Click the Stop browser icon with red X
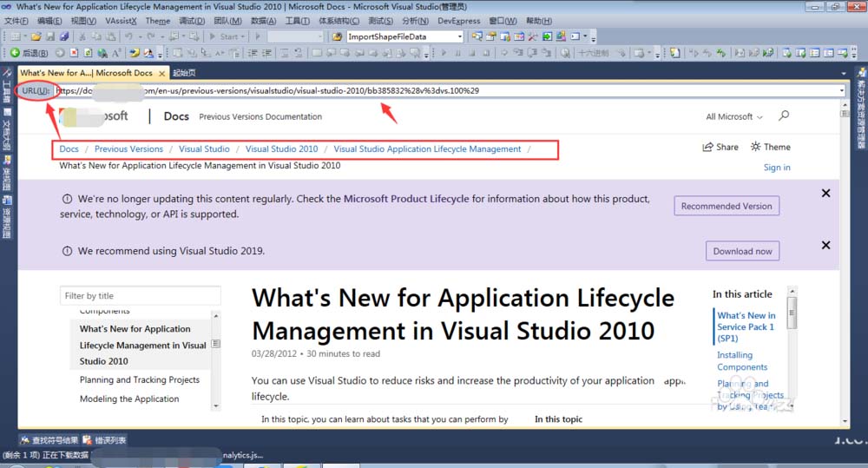 [74, 53]
